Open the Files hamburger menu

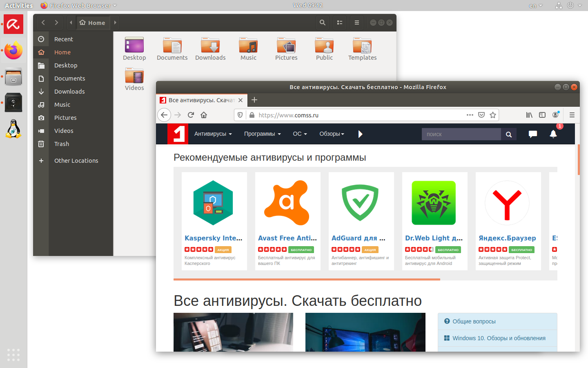point(357,22)
